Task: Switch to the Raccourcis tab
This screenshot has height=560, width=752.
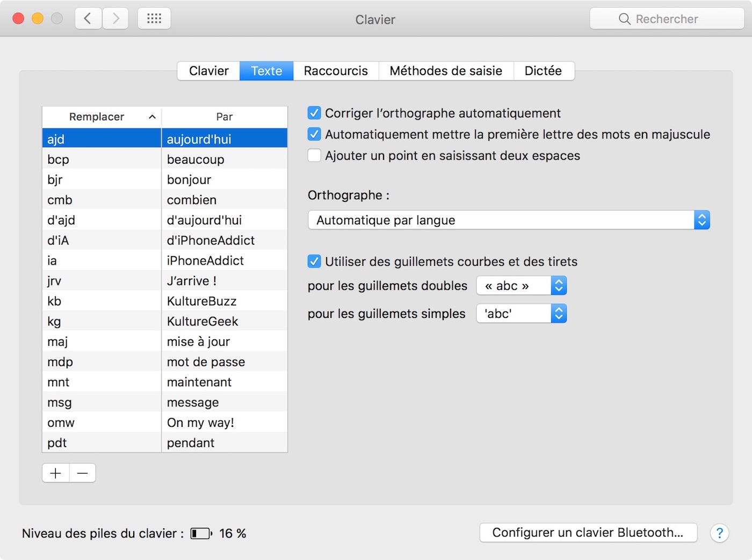Action: point(336,71)
